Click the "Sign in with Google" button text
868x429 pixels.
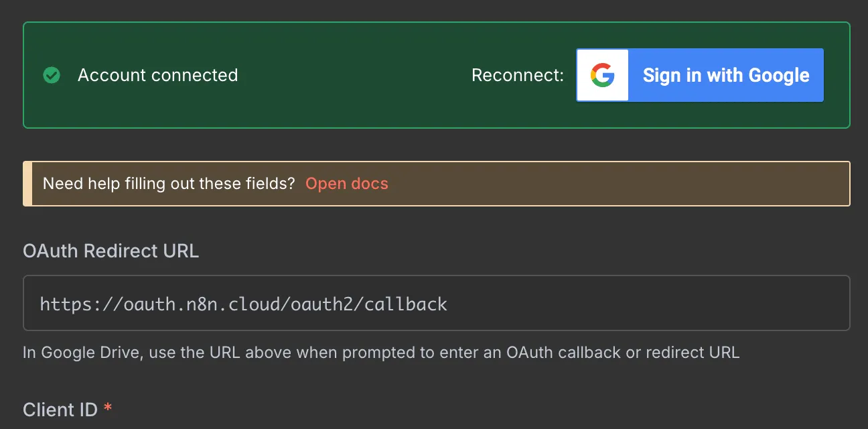coord(725,75)
